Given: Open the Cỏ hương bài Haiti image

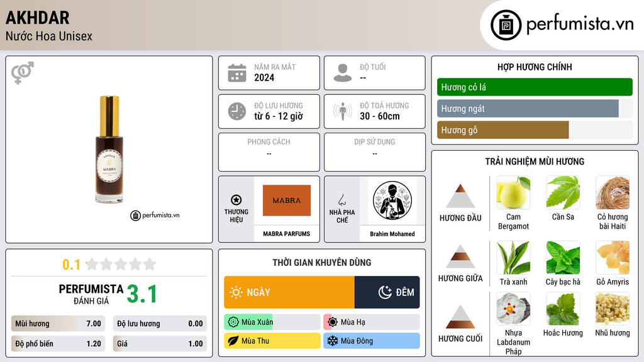Looking at the screenshot, I should pos(613,192).
